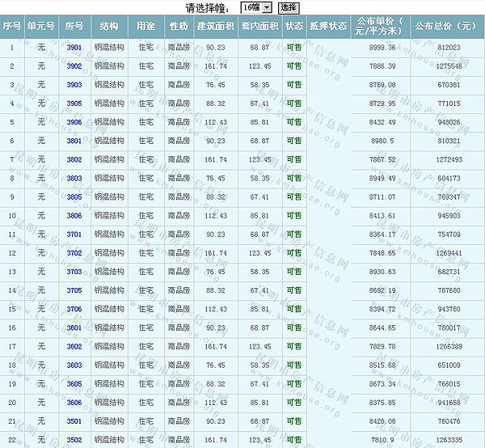Open room 3605 link
Viewport: 485px width, 448px height.
click(x=74, y=384)
